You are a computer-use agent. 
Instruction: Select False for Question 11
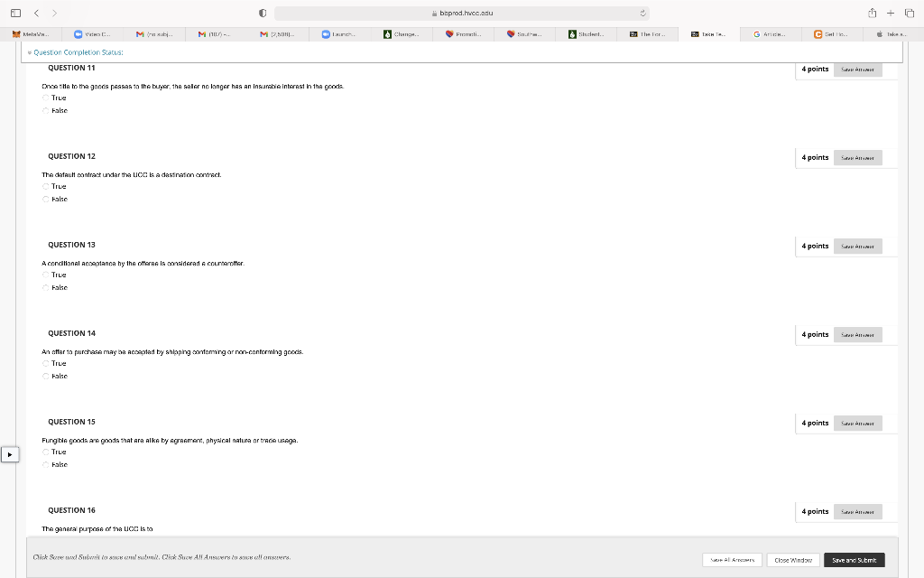[x=45, y=111]
